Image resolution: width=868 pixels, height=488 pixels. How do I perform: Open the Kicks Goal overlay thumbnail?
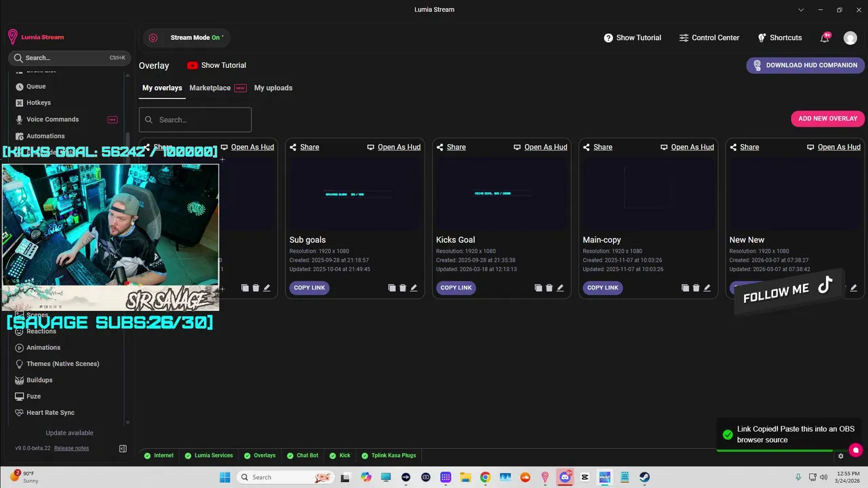[502, 194]
